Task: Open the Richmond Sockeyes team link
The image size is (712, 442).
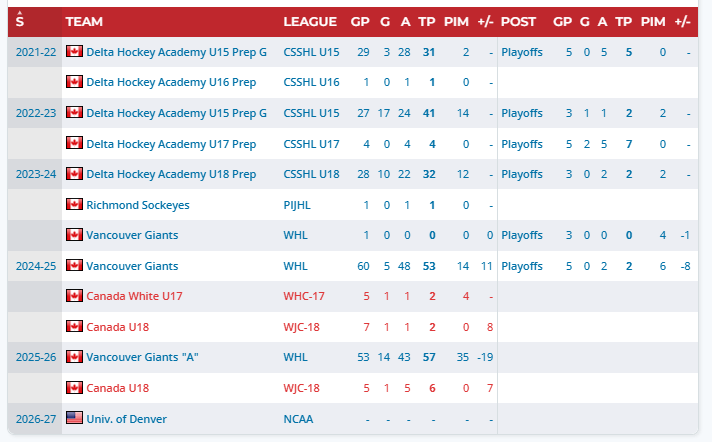Action: click(138, 205)
